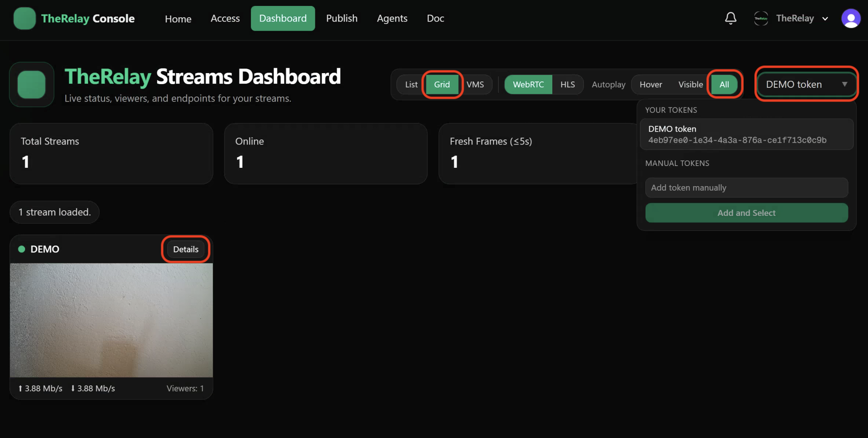Image resolution: width=868 pixels, height=438 pixels.
Task: Select WebRTC playback mode
Action: 528,85
